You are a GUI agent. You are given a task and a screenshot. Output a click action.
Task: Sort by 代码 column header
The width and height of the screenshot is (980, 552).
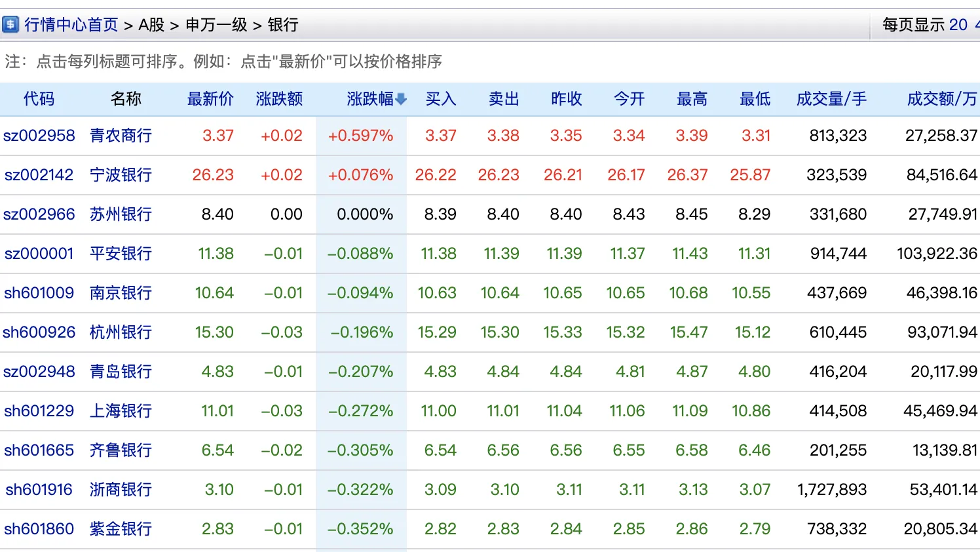[39, 99]
